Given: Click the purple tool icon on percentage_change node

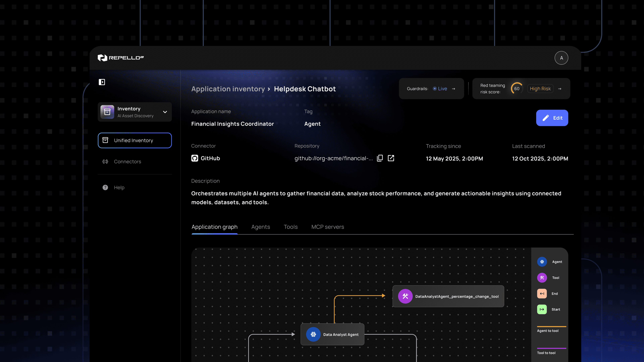Looking at the screenshot, I should coord(405,296).
